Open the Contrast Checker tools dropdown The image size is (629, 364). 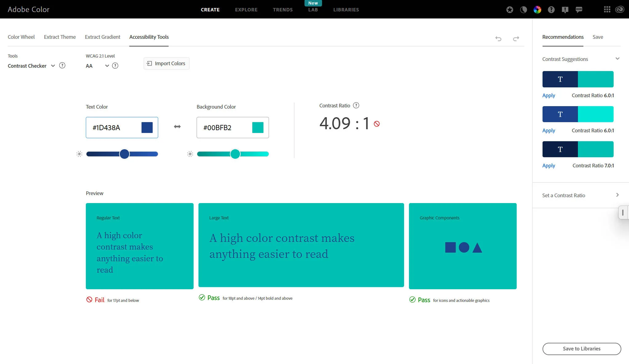pyautogui.click(x=31, y=66)
